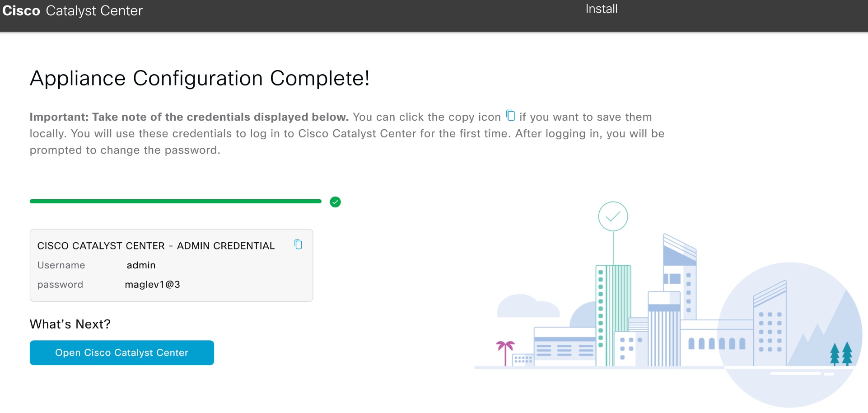
Task: Click the green progress indicator line
Action: 176,201
